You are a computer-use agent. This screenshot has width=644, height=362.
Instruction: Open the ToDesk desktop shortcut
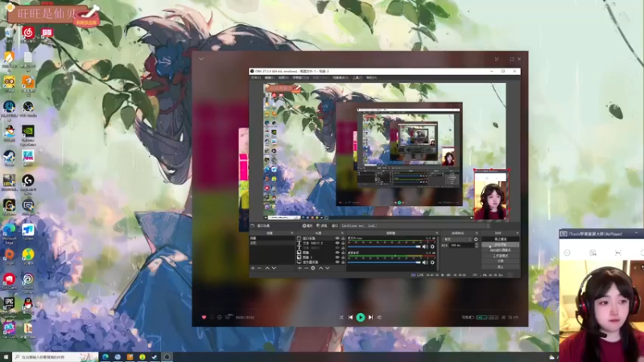pyautogui.click(x=28, y=230)
